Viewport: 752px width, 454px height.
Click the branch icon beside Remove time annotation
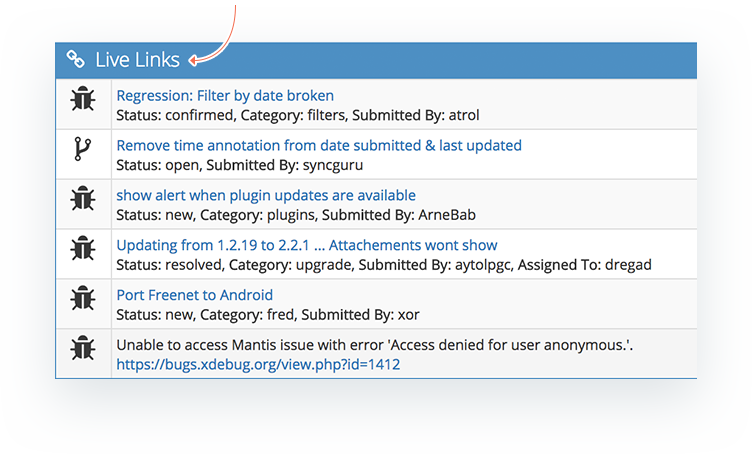82,149
